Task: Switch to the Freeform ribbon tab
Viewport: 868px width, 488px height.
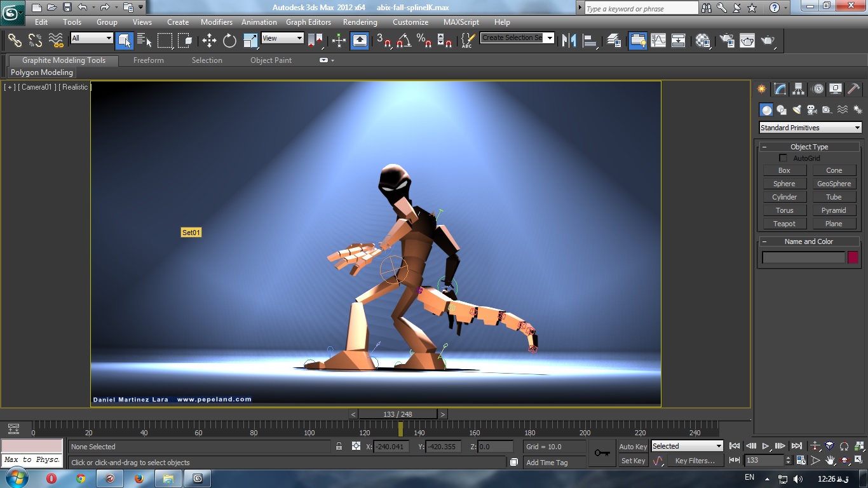Action: pos(149,60)
